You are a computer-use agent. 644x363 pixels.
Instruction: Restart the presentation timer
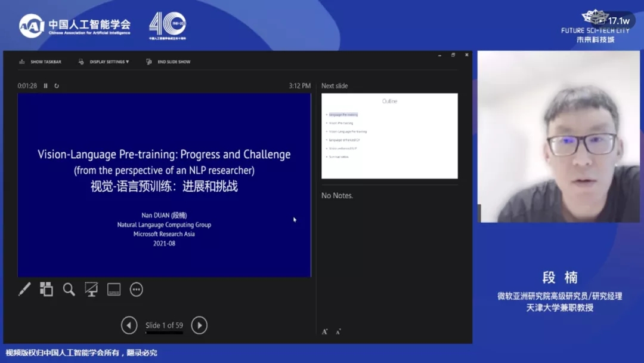[x=57, y=86]
